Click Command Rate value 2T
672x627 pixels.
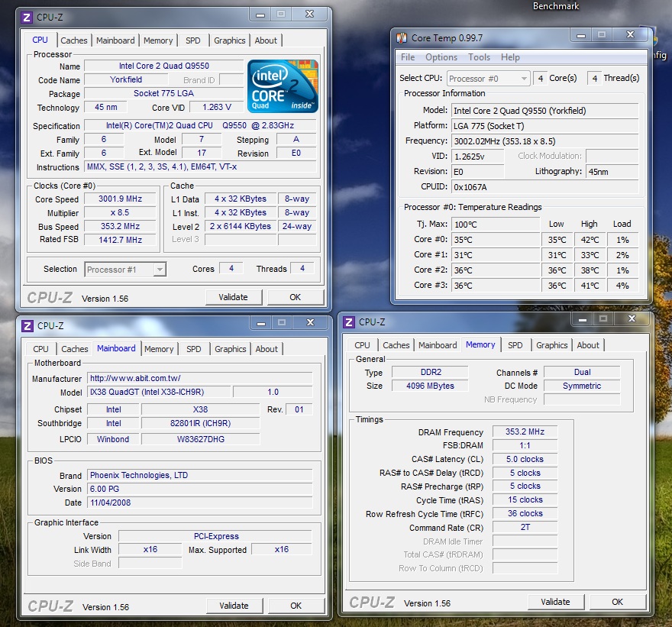pyautogui.click(x=525, y=527)
